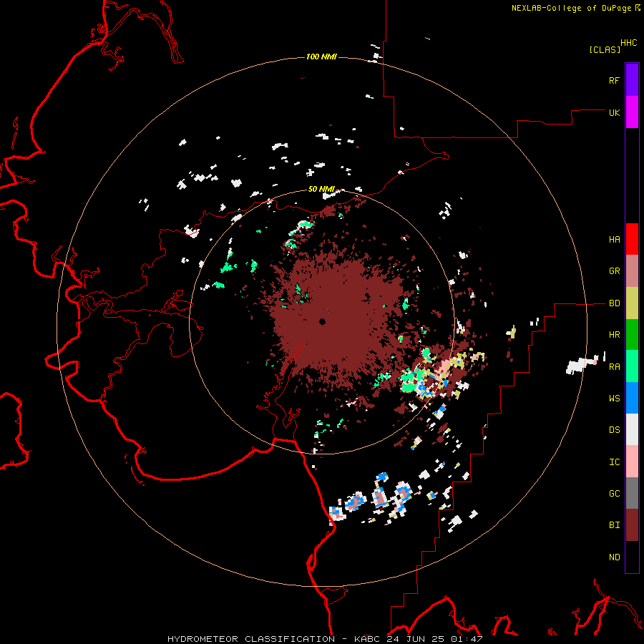The image size is (644, 644).
Task: Select the ND text label in the legend
Action: coord(615,557)
